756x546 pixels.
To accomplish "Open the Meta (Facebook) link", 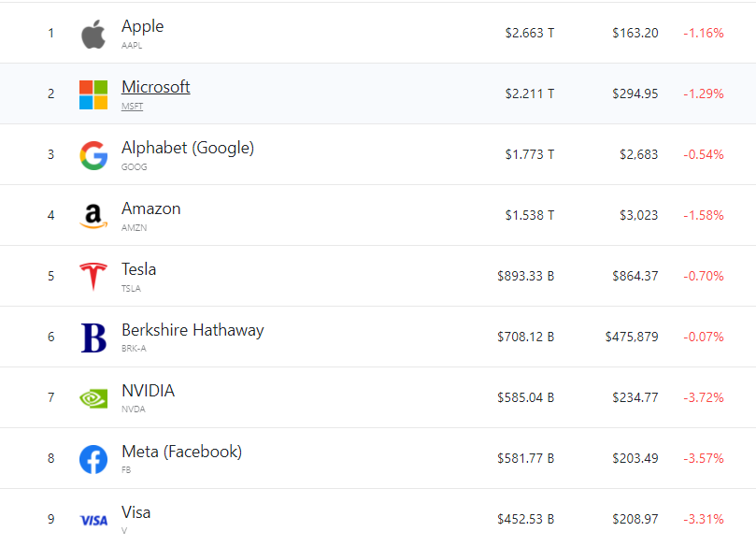I will coord(181,452).
